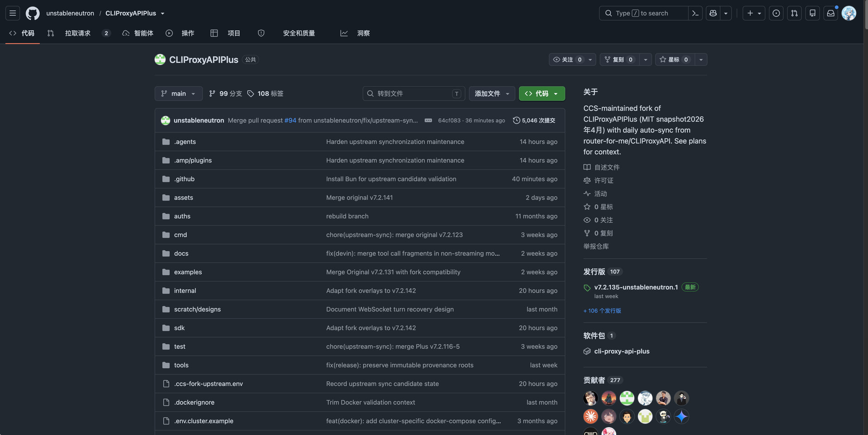Switch to the 安全和质量 tab
Screen dimensions: 868x435
coord(287,33)
